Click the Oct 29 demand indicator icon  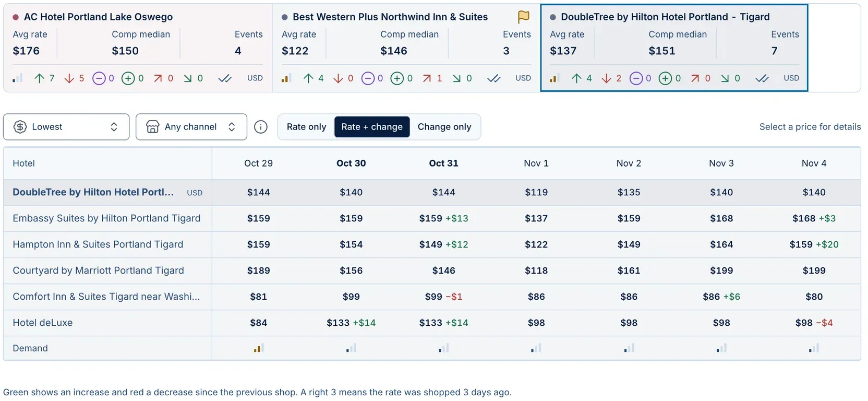(x=259, y=348)
